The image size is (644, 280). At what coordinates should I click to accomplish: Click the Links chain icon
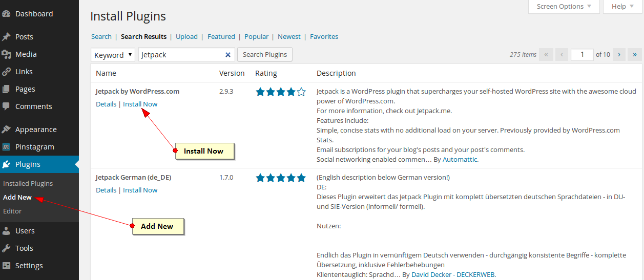(x=6, y=72)
